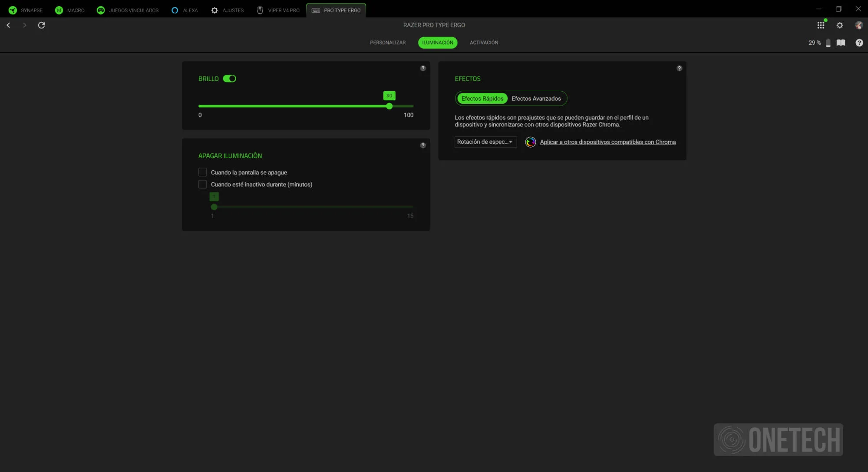Open Juegos Vinculados tab

click(128, 10)
